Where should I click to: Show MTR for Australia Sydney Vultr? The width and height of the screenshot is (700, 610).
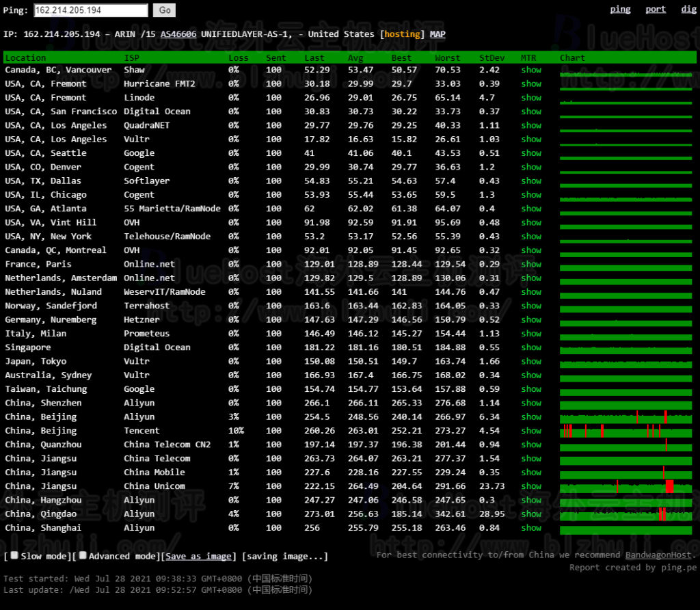[x=530, y=375]
